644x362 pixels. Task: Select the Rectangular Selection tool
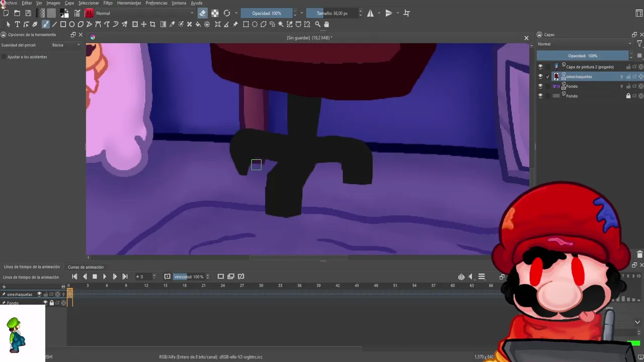pos(246,24)
